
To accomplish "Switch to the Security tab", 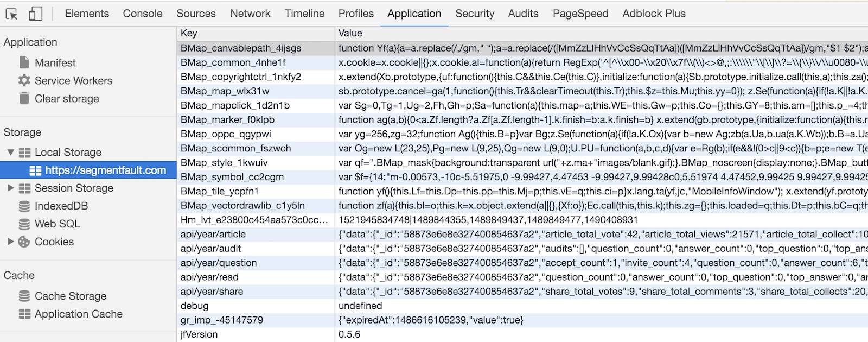I will [x=475, y=14].
